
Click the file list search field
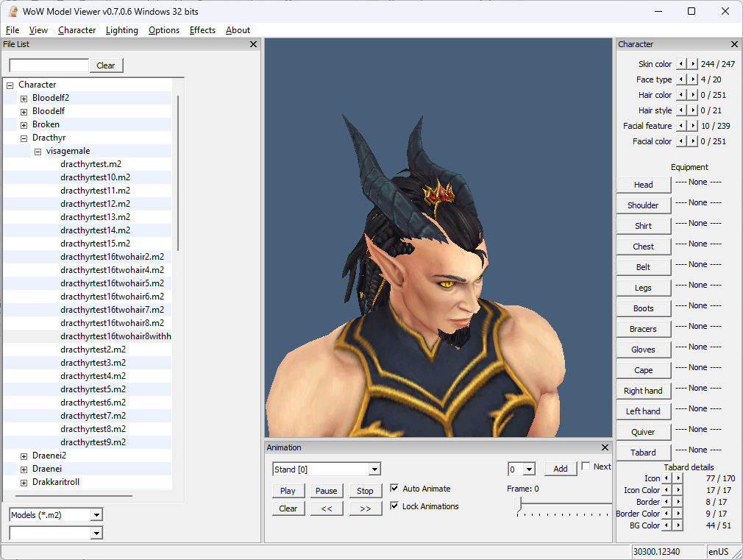point(49,65)
